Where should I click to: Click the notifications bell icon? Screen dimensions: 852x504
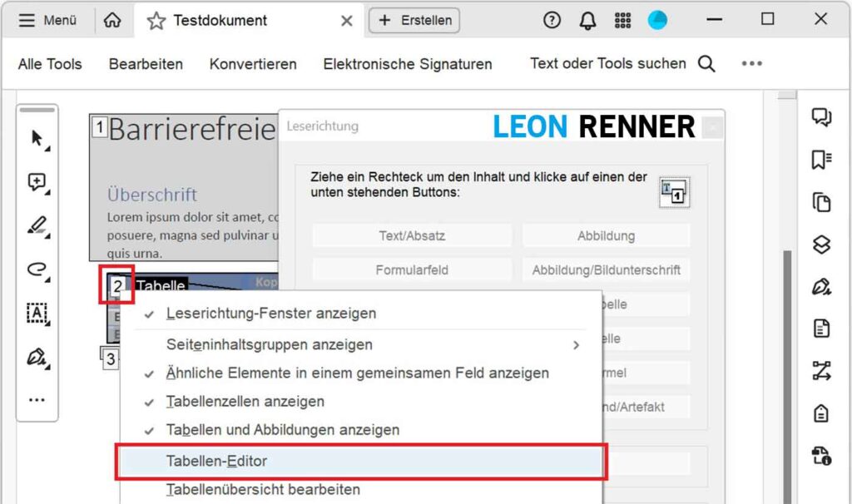click(x=587, y=21)
